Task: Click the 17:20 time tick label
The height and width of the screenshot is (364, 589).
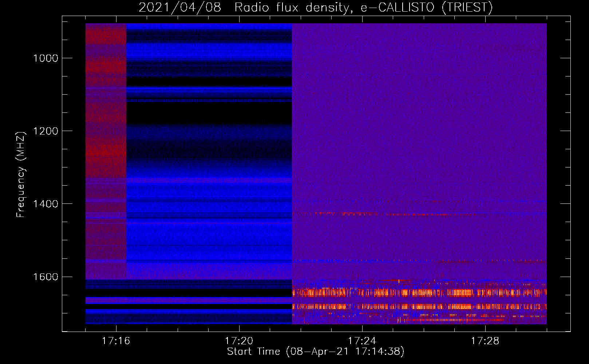Action: [x=239, y=341]
